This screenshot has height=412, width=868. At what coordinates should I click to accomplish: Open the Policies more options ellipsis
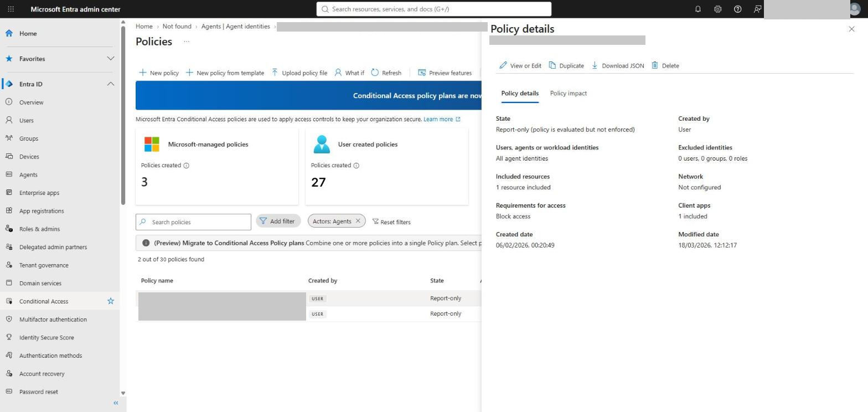pos(187,42)
